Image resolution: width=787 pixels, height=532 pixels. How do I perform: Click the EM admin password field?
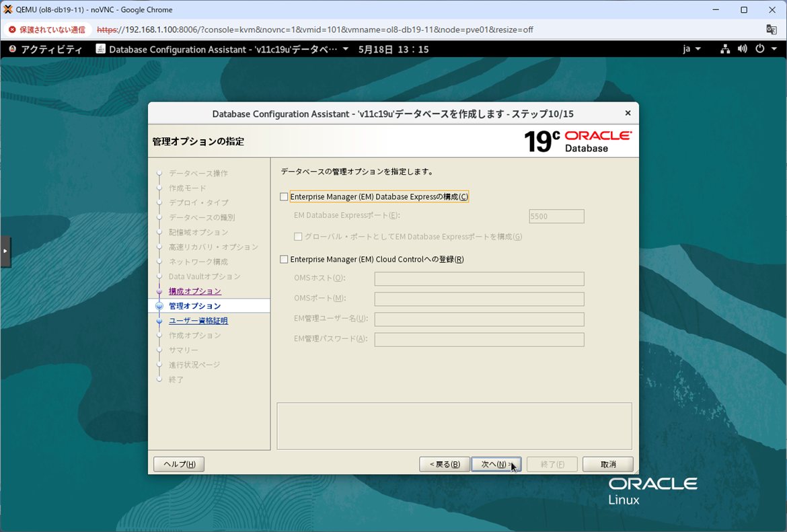coord(480,339)
